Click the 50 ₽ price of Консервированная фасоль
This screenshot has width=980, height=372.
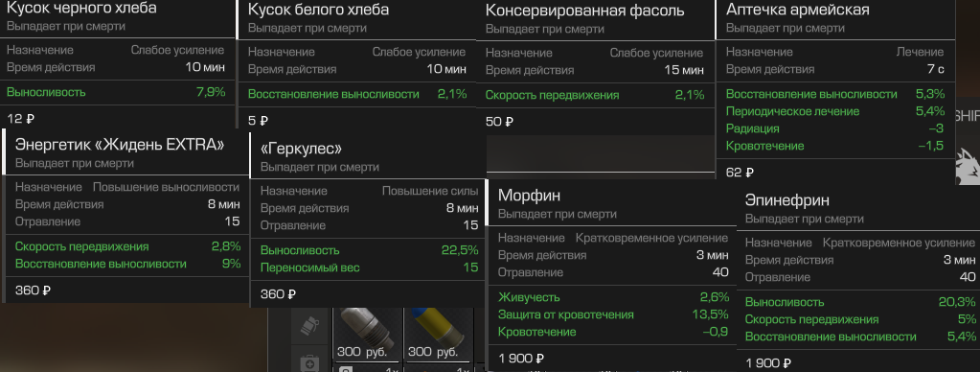(x=499, y=122)
